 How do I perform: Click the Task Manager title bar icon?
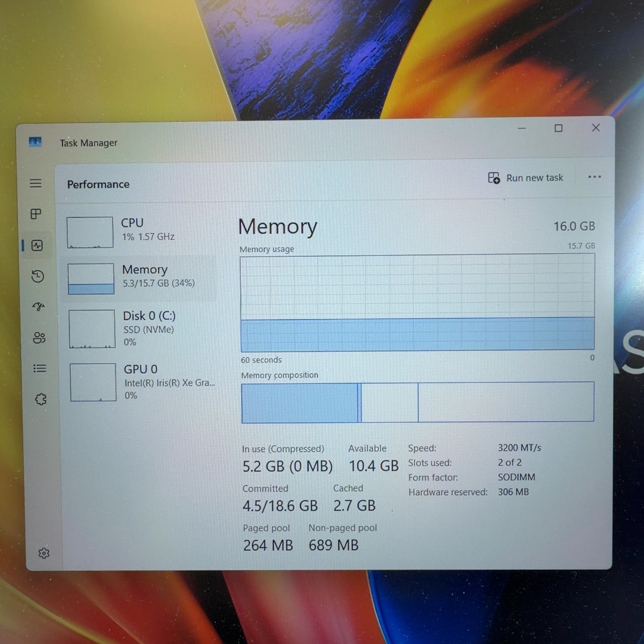(x=35, y=142)
